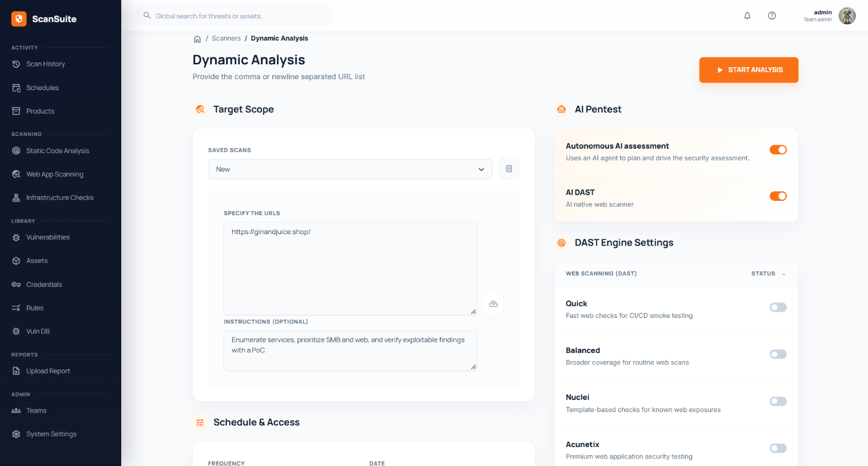This screenshot has width=868, height=466.
Task: Toggle Autonomous AI assessment switch
Action: [x=778, y=150]
